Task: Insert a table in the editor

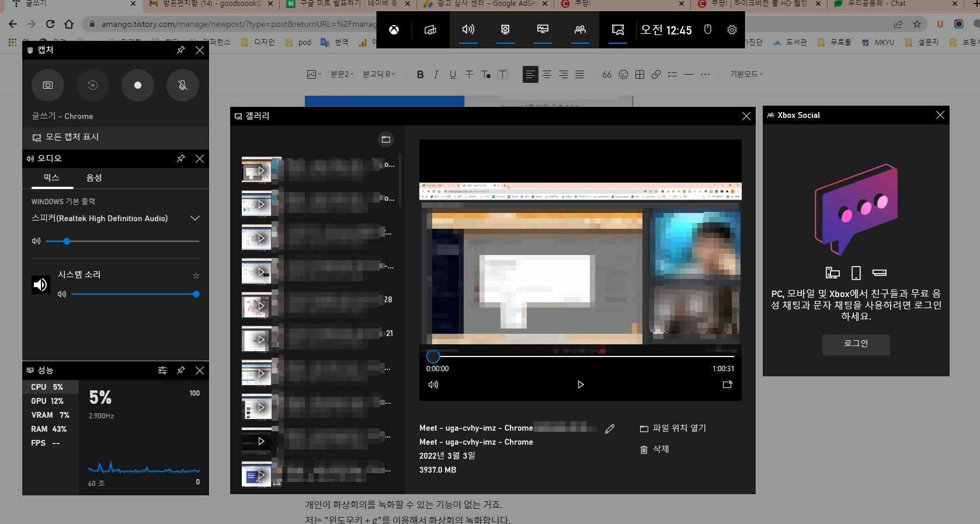Action: tap(640, 74)
